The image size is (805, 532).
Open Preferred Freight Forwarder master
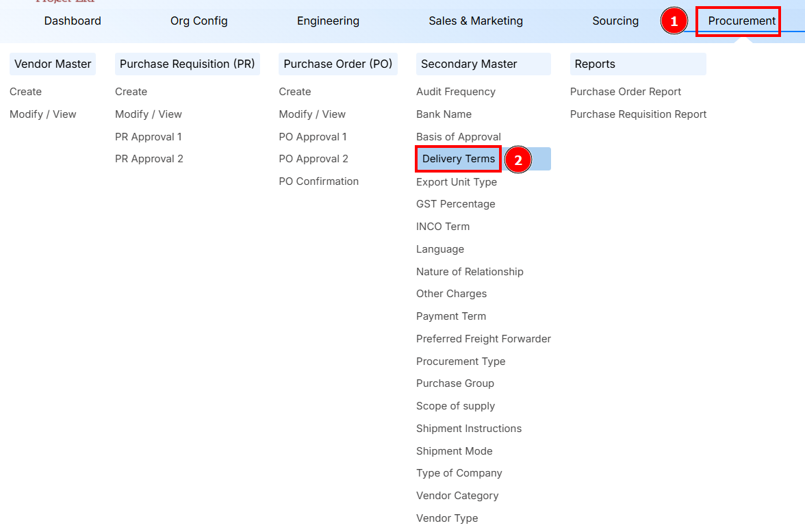[483, 338]
